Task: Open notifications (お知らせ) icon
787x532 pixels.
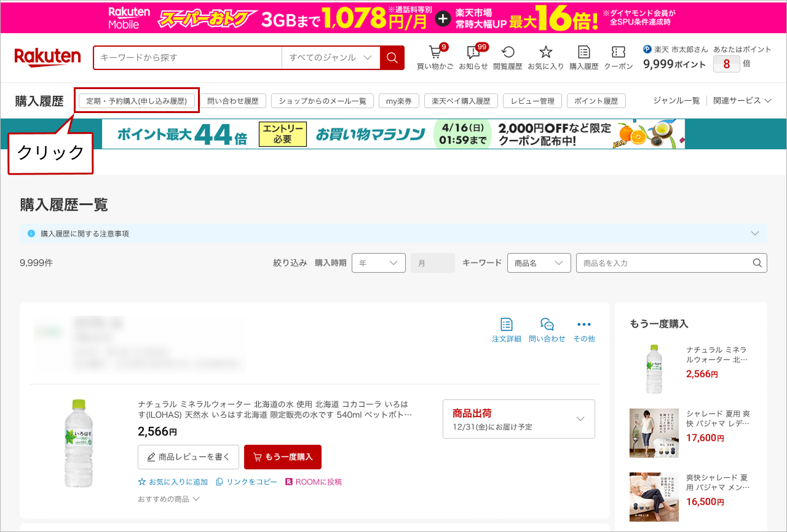Action: (473, 53)
